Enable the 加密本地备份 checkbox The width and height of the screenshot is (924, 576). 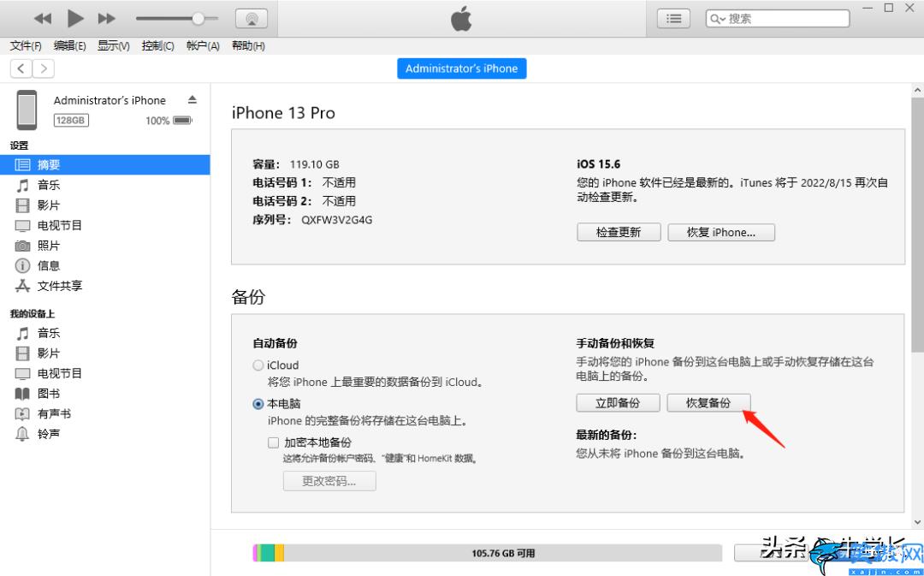coord(274,442)
